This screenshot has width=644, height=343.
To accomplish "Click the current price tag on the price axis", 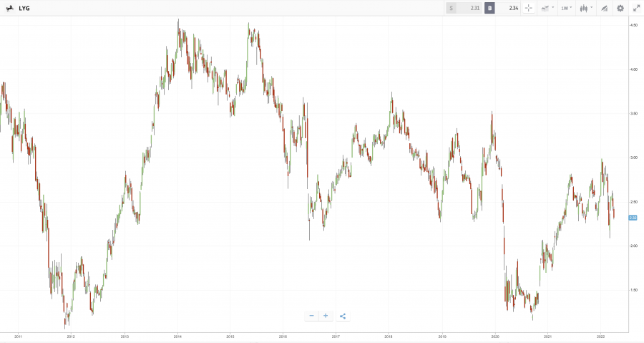I will [x=633, y=218].
